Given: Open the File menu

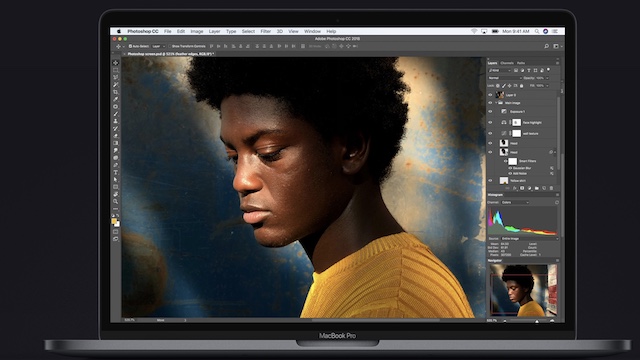Looking at the screenshot, I should [168, 31].
